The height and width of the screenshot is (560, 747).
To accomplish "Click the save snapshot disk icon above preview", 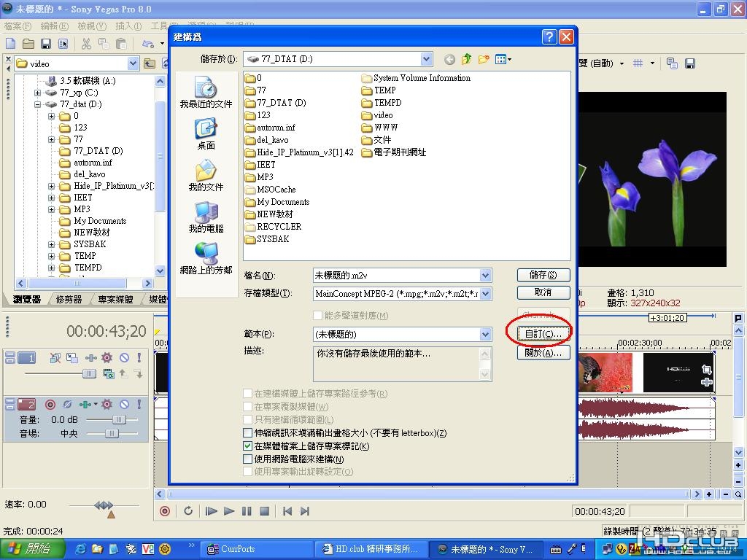I will pos(690,63).
